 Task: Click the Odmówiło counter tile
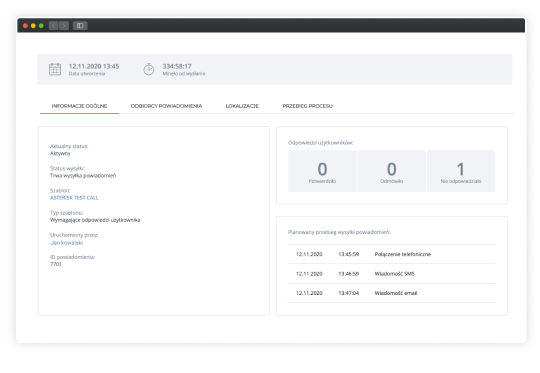tap(392, 171)
